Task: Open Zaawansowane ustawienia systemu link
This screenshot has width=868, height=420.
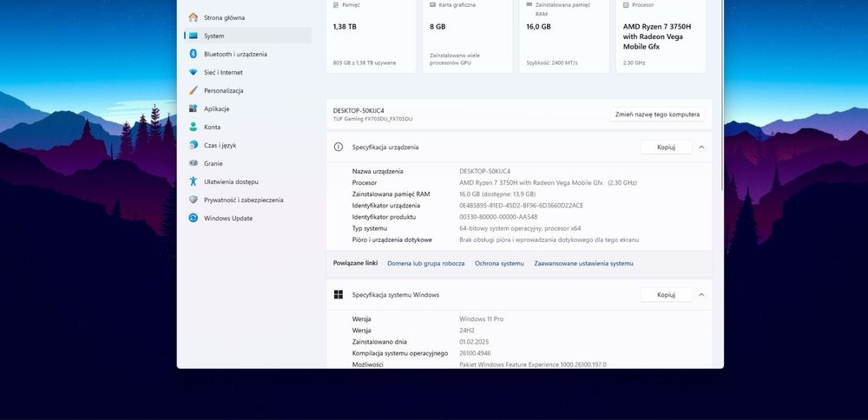Action: point(583,264)
